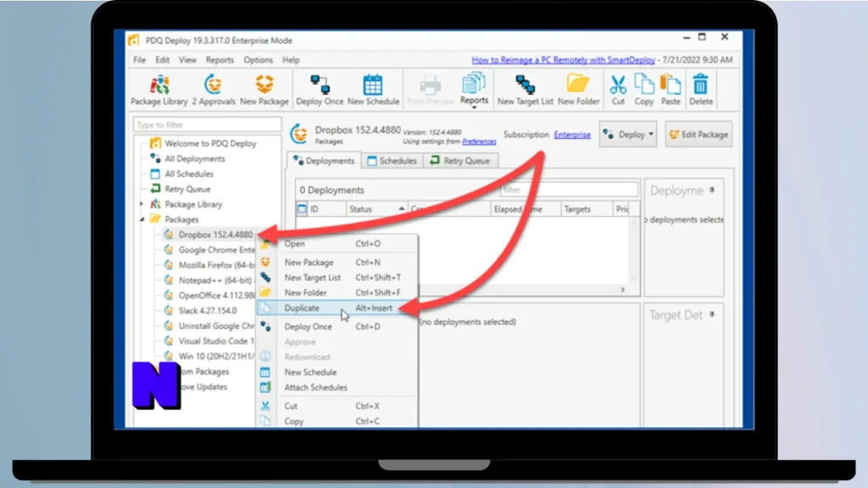The height and width of the screenshot is (488, 868).
Task: Select All Deployments in the tree
Action: 195,158
